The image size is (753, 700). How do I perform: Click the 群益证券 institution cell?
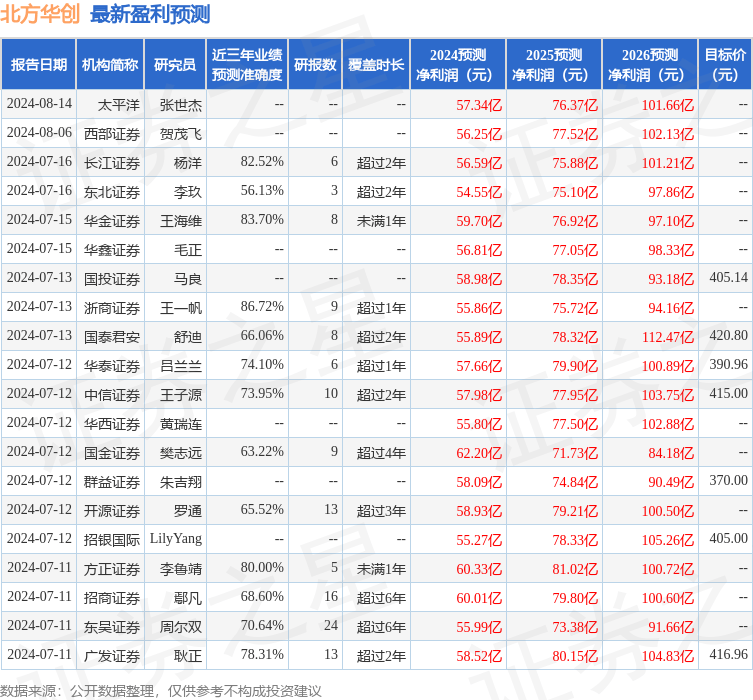(x=112, y=482)
